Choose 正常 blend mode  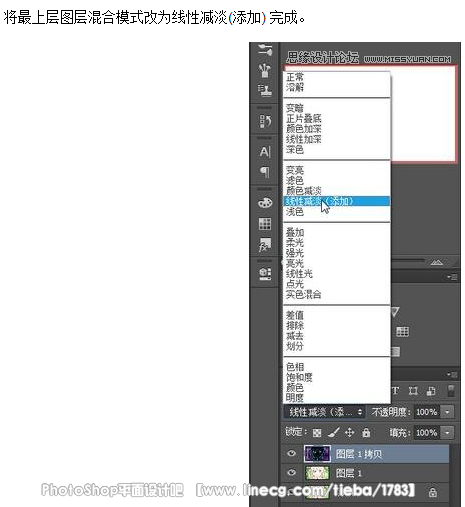295,77
